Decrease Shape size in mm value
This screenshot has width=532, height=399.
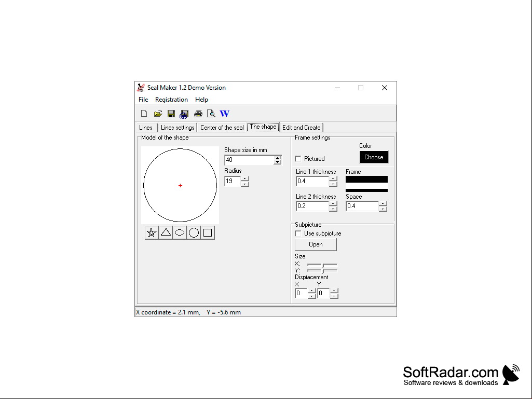[x=278, y=162]
